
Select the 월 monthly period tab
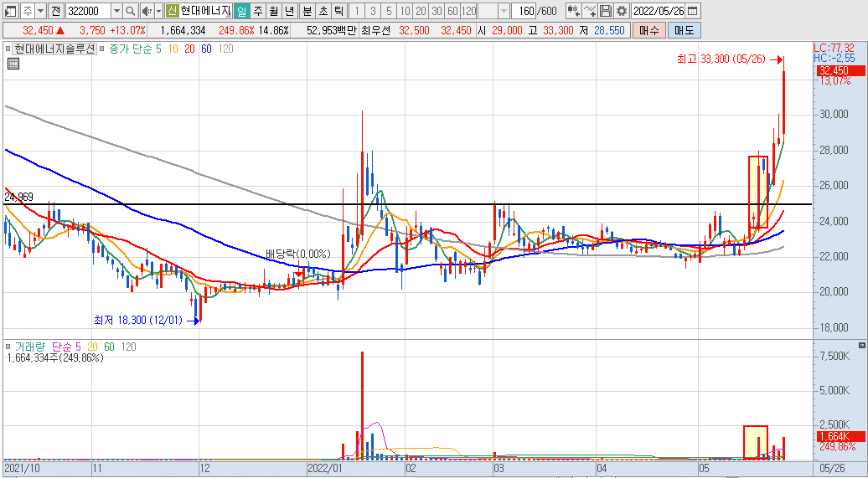(273, 11)
